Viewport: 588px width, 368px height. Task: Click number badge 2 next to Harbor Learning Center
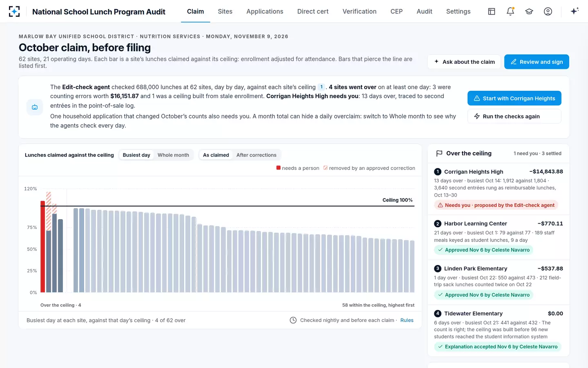click(x=438, y=224)
